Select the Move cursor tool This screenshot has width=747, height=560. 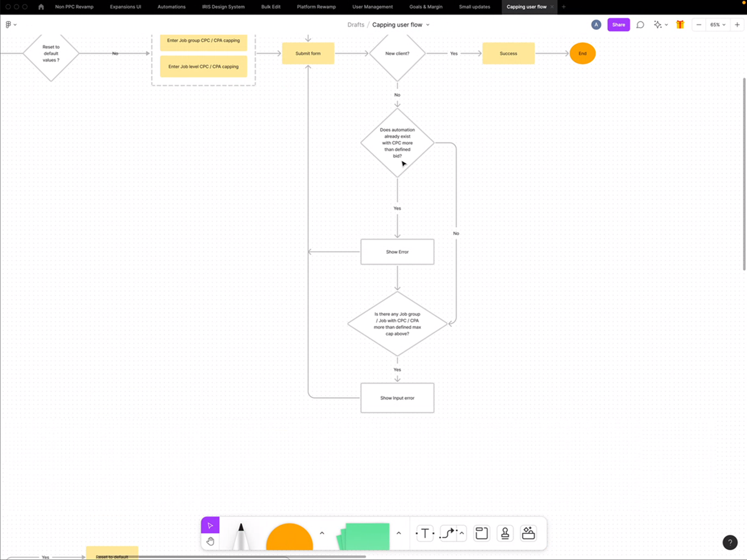pos(210,525)
